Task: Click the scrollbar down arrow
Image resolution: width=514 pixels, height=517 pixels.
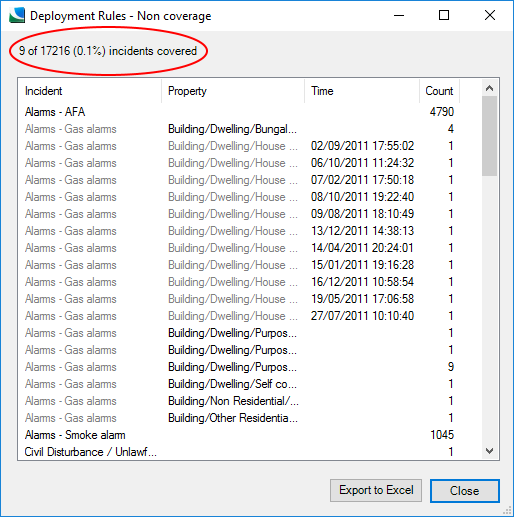Action: pyautogui.click(x=489, y=451)
